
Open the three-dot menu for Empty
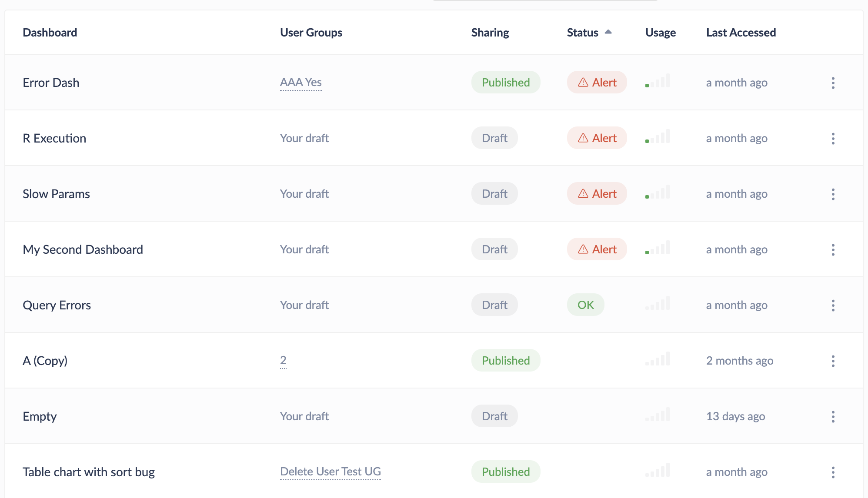pos(833,416)
